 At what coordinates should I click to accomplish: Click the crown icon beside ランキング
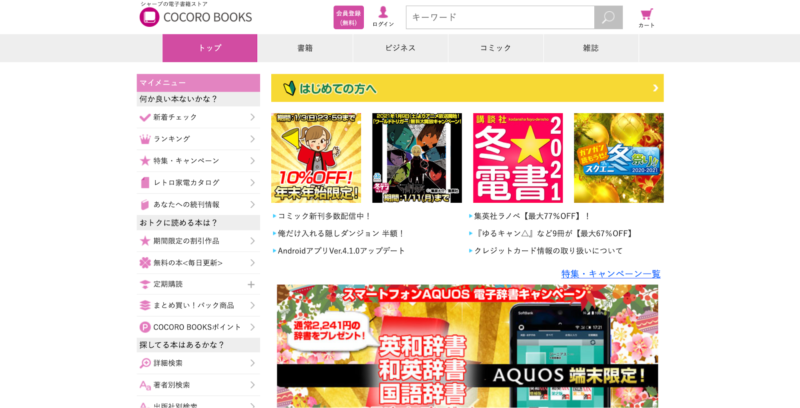[145, 139]
